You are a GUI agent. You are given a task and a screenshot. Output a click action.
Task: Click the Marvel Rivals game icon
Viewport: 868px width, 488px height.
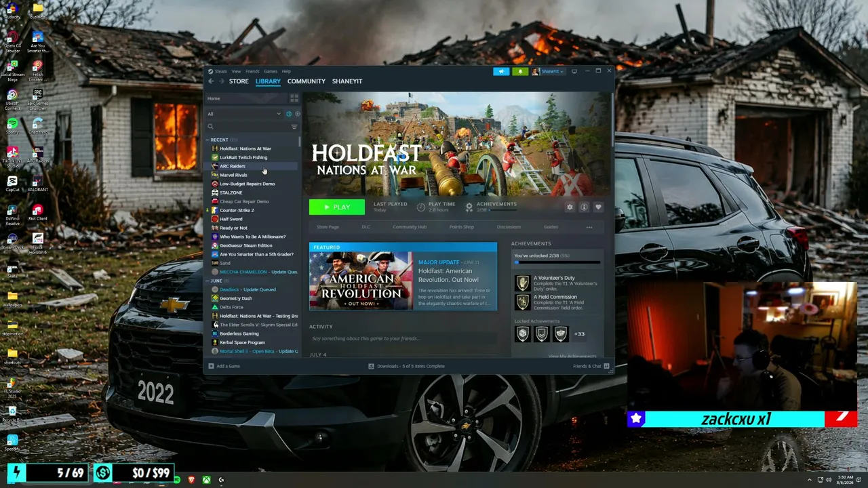pos(215,175)
